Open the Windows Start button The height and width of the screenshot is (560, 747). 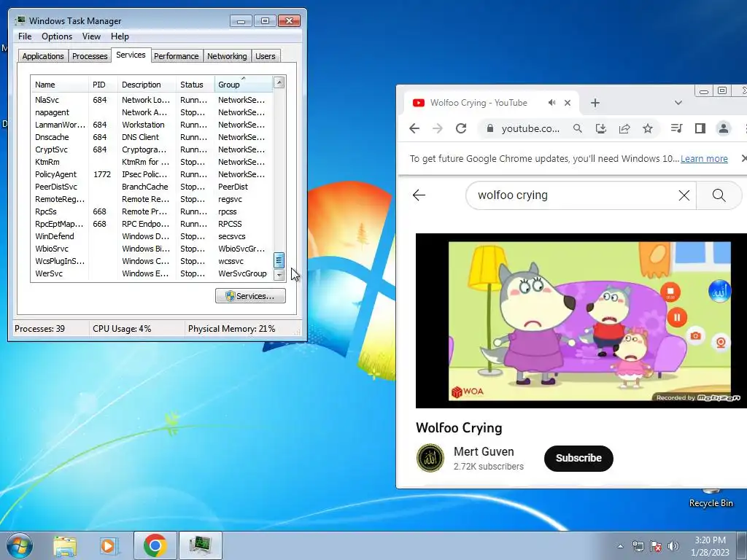[x=20, y=545]
